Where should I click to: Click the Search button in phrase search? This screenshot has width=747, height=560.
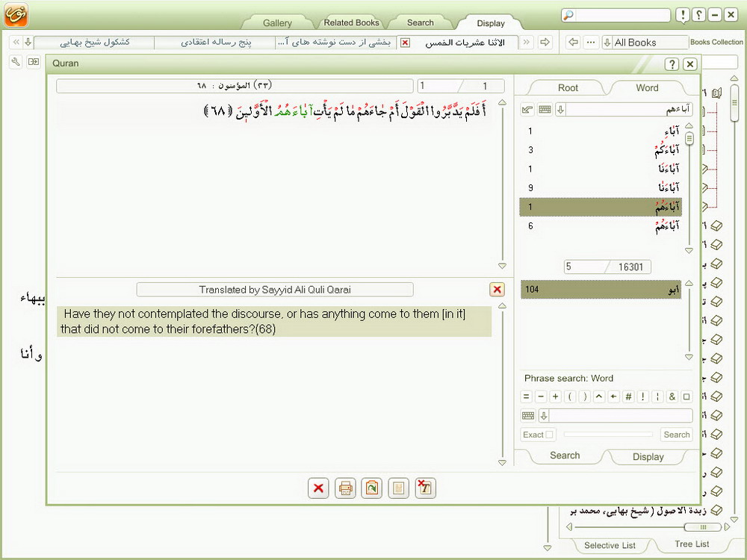(x=677, y=435)
